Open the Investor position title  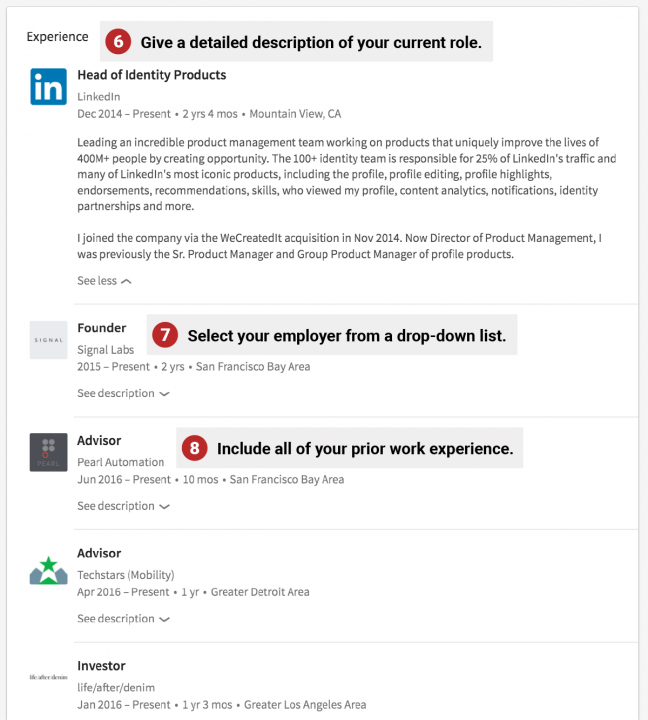[x=101, y=666]
